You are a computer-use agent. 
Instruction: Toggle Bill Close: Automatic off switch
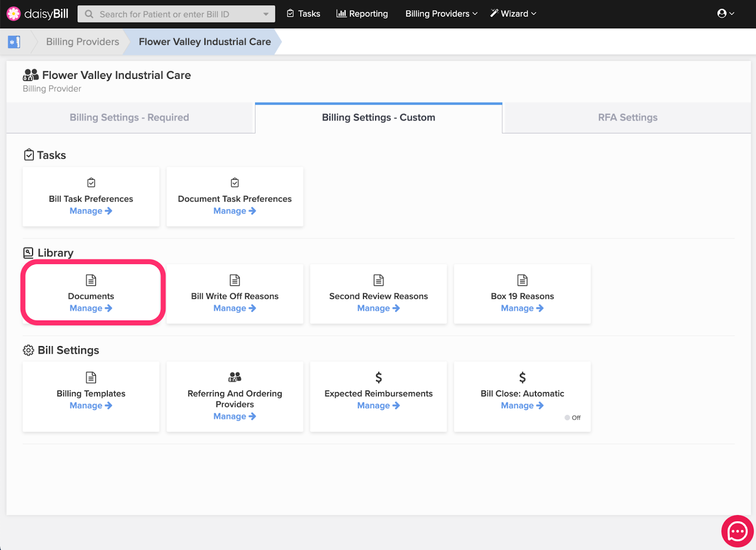click(x=567, y=417)
